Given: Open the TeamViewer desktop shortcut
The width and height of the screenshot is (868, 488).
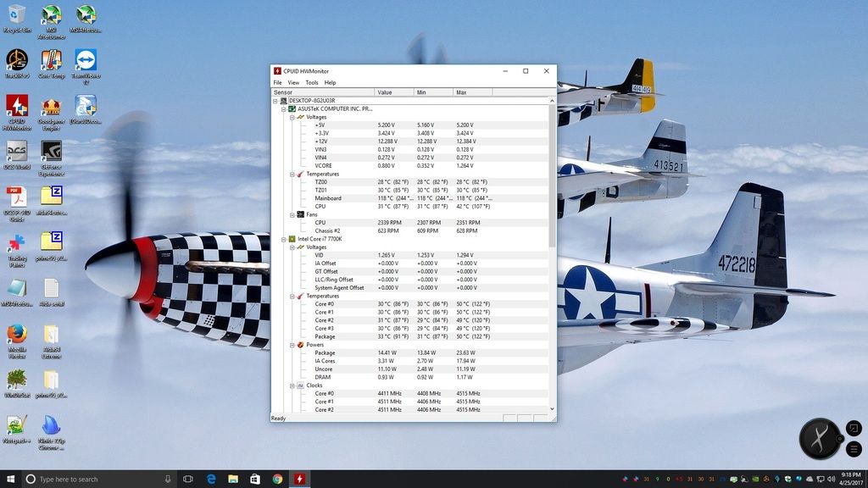Looking at the screenshot, I should click(86, 61).
